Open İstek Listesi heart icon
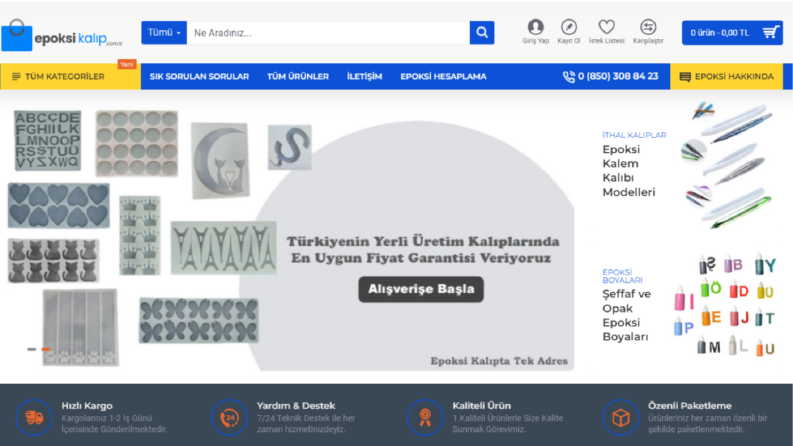This screenshot has height=446, width=793. tap(606, 27)
